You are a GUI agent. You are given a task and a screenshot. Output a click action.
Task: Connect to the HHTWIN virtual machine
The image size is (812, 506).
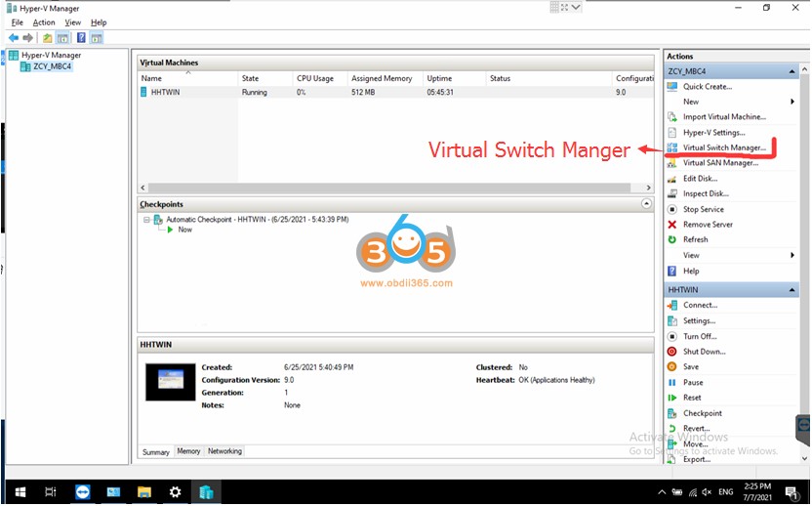coord(700,306)
